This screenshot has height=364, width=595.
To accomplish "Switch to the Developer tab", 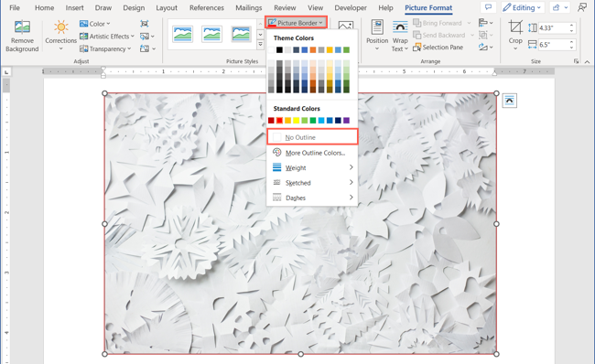I will pos(351,7).
